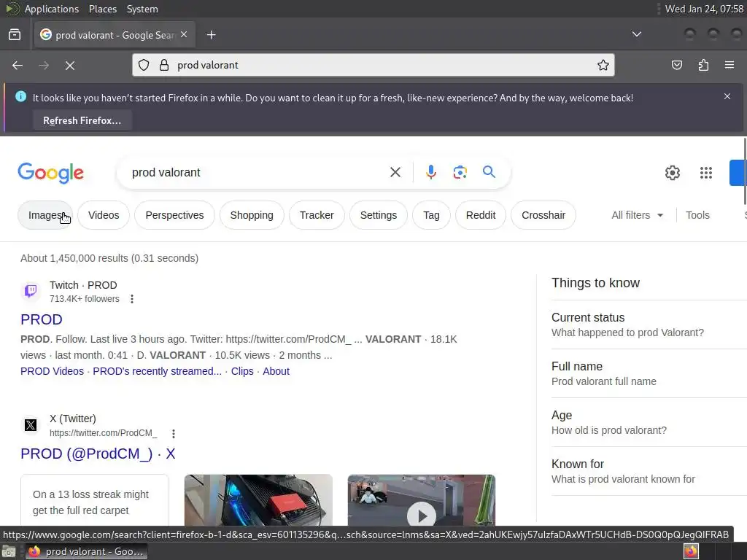
Task: Open the Google apps grid
Action: [706, 172]
